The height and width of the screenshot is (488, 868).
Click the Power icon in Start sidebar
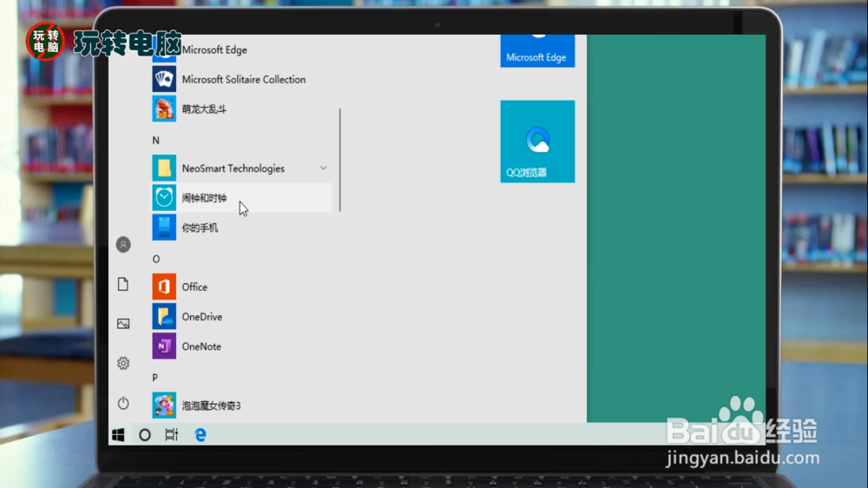123,403
